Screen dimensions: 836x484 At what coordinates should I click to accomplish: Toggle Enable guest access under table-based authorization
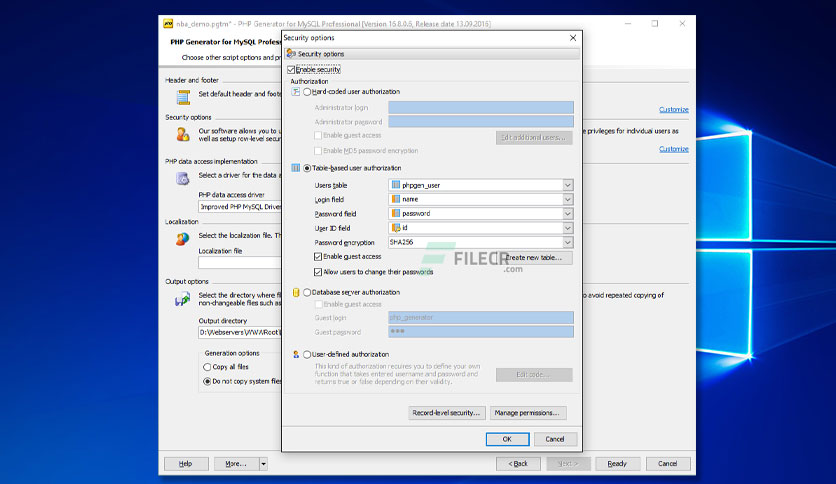click(318, 256)
